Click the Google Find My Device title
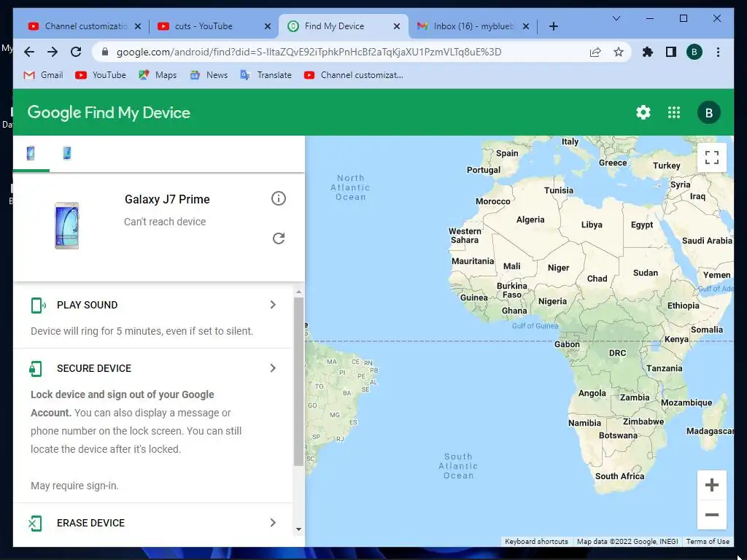This screenshot has height=560, width=747. point(109,113)
